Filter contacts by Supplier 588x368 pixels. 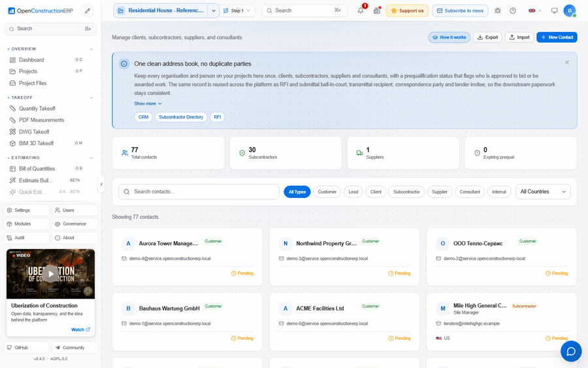(x=440, y=192)
